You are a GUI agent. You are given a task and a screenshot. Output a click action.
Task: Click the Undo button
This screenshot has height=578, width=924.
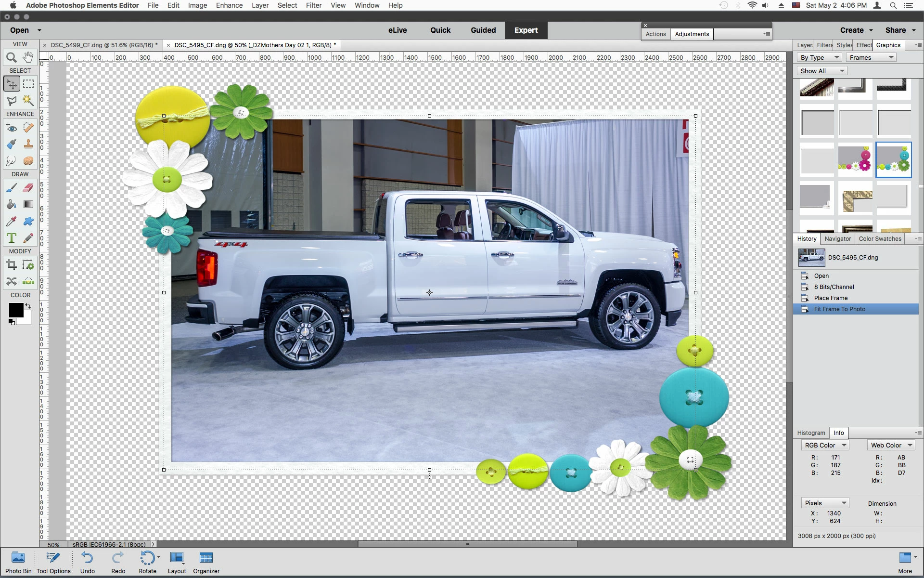(x=87, y=562)
